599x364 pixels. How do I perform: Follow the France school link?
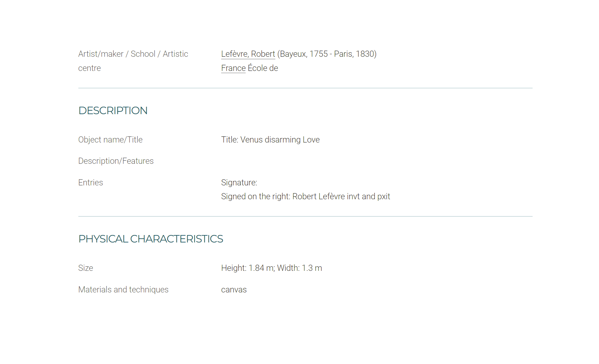(x=233, y=68)
